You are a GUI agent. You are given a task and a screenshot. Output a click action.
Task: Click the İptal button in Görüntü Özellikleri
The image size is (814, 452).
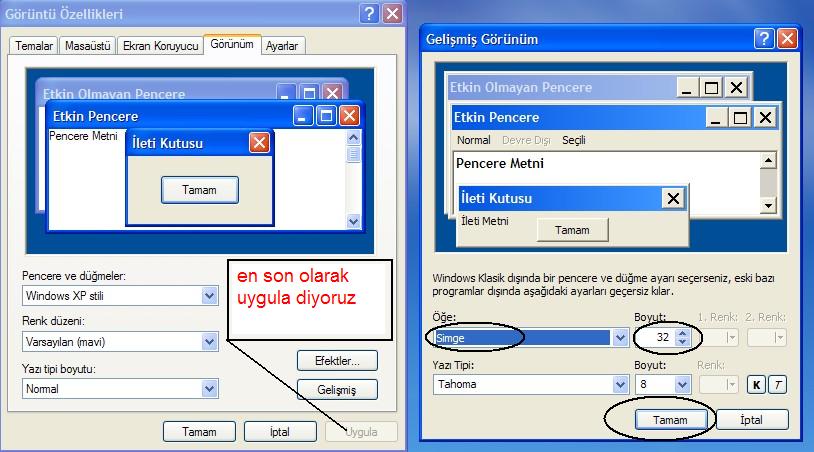279,432
